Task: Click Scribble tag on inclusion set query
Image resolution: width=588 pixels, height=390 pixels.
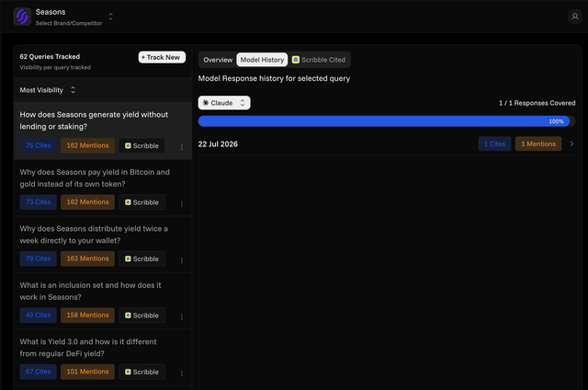Action: tap(141, 315)
